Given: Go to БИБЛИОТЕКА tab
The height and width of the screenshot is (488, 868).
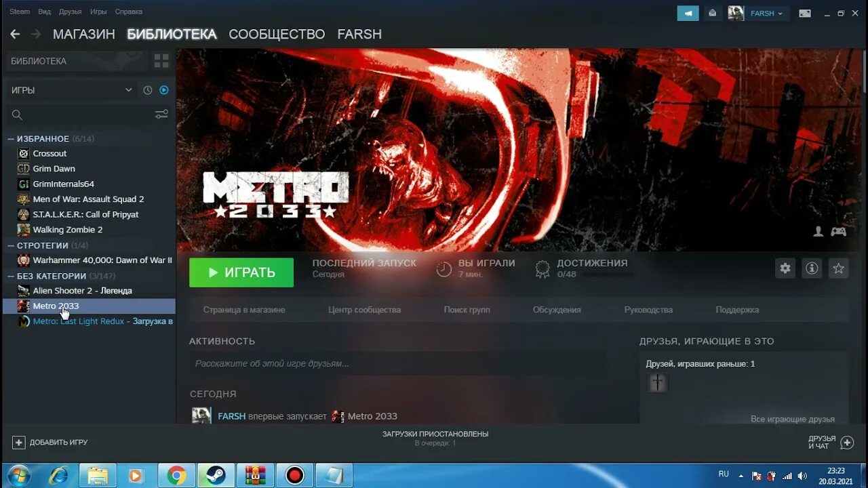Looking at the screenshot, I should tap(172, 34).
